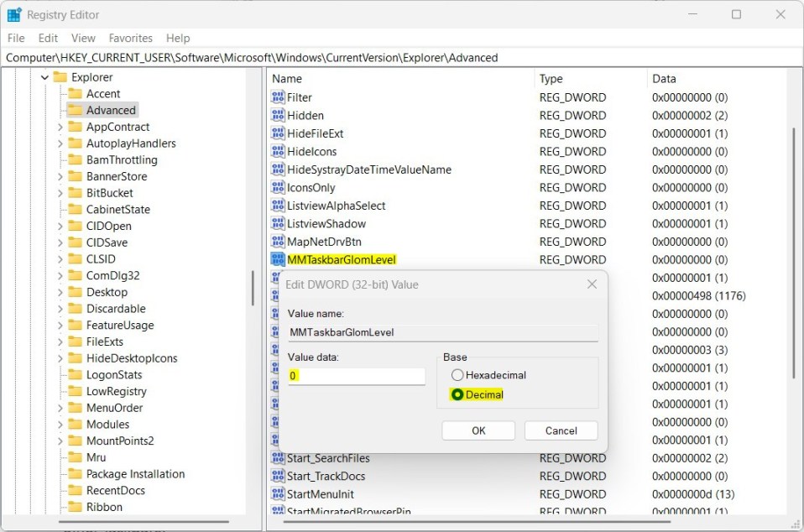Click the tree pane horizontal scrollbar
Viewport: 804px width, 532px height.
pos(144,522)
